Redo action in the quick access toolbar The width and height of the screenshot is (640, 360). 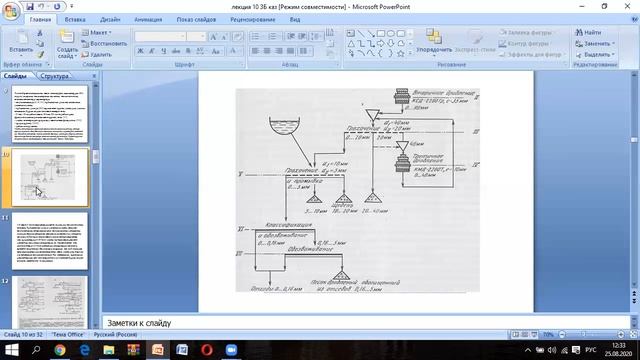[x=57, y=7]
